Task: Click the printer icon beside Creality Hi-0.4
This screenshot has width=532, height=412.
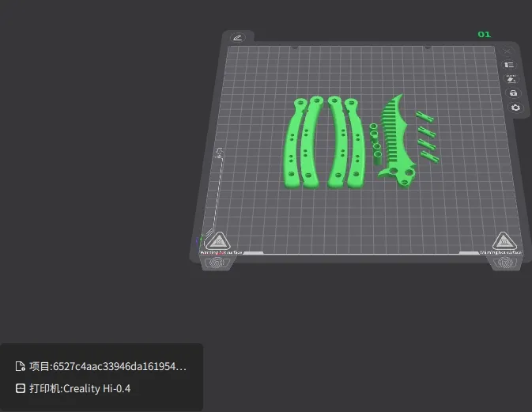Action: point(21,388)
